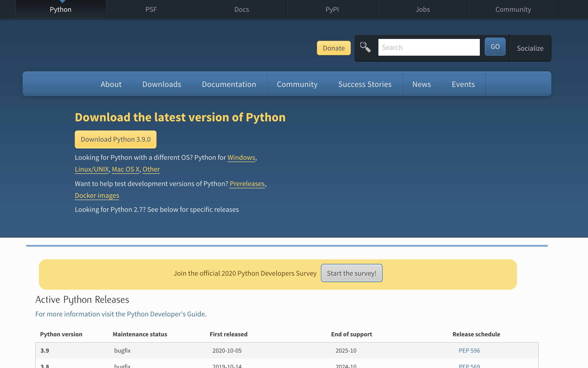Image resolution: width=588 pixels, height=368 pixels.
Task: Open the Community navigation menu
Action: click(x=297, y=84)
